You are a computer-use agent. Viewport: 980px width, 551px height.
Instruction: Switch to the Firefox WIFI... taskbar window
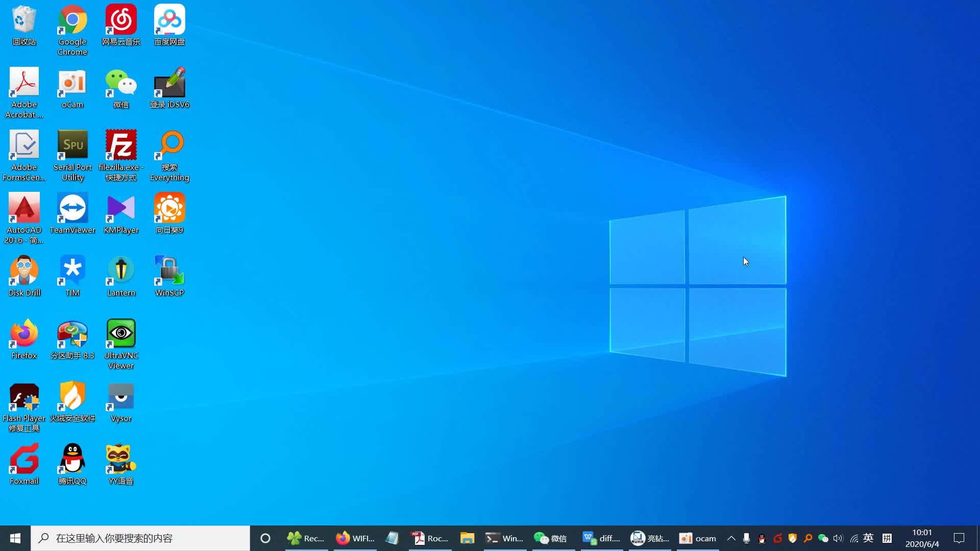(355, 538)
